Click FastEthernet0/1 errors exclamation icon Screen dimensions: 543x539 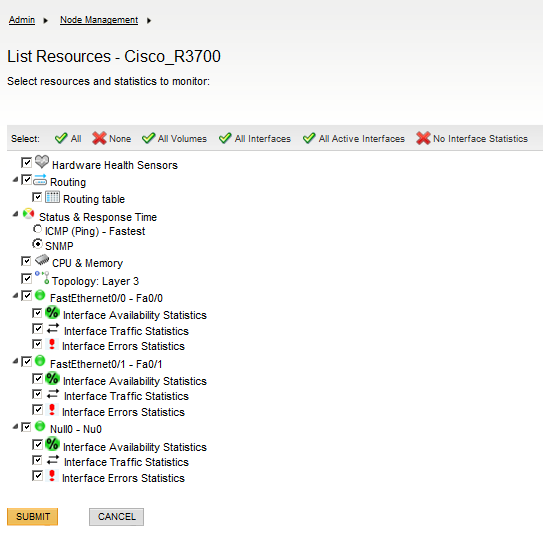pos(52,410)
